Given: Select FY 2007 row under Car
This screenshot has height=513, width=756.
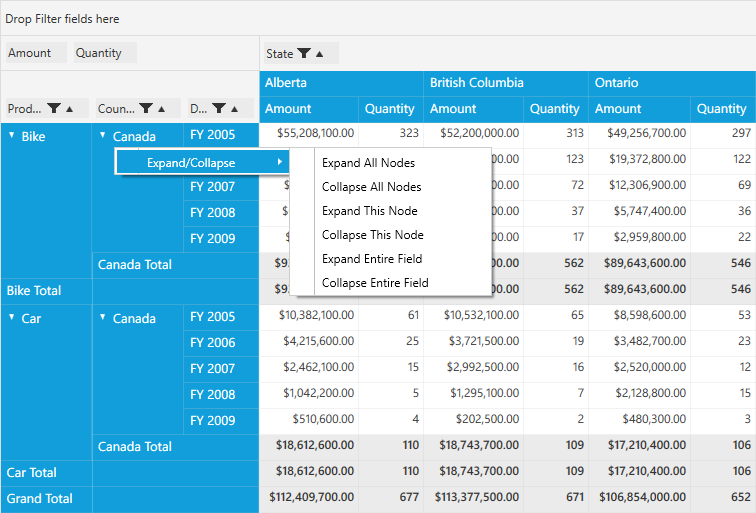Looking at the screenshot, I should (x=221, y=369).
